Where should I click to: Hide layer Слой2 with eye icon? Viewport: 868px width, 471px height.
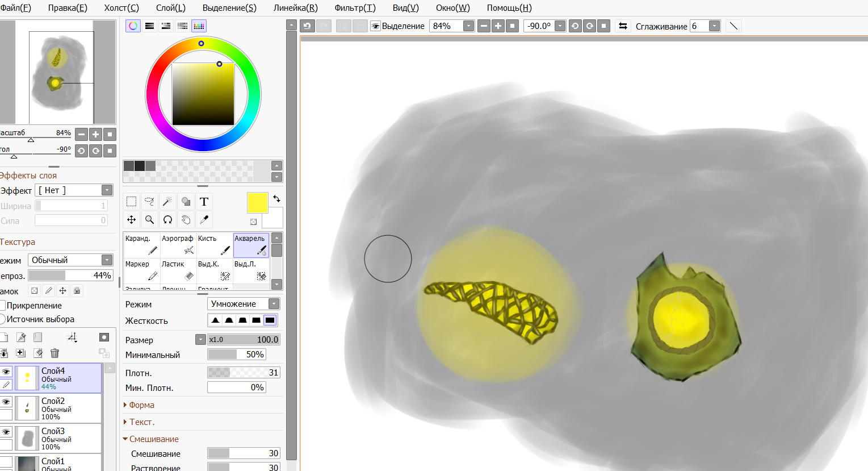pos(6,402)
